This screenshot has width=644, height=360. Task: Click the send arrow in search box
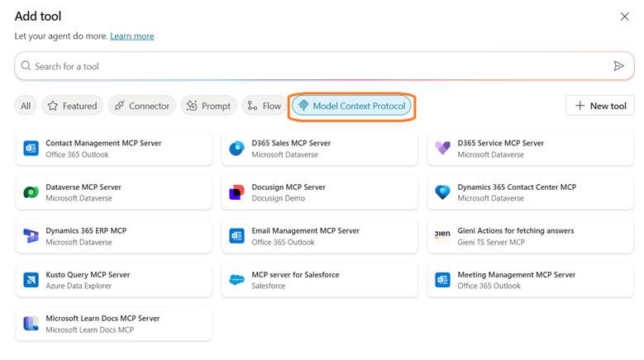(619, 65)
